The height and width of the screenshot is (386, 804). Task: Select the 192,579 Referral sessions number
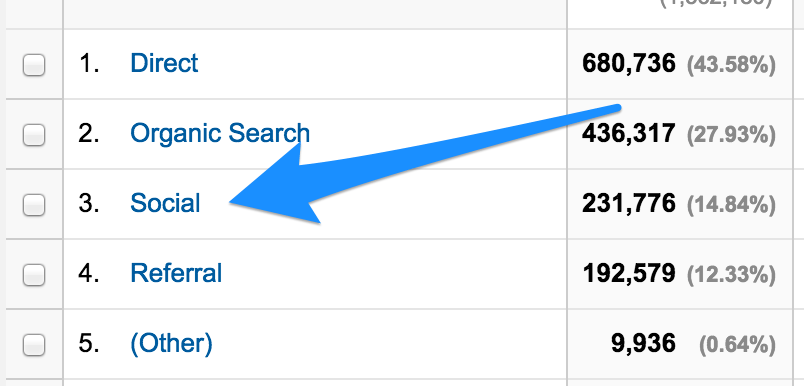[629, 274]
